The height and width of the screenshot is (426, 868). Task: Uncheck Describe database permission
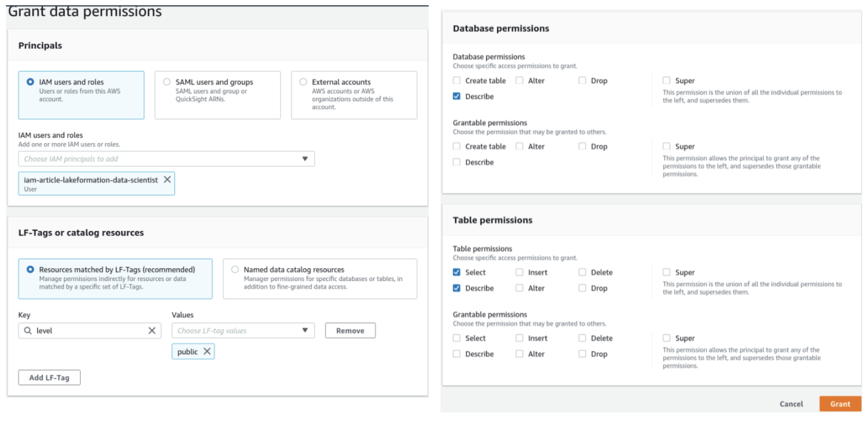pos(456,96)
